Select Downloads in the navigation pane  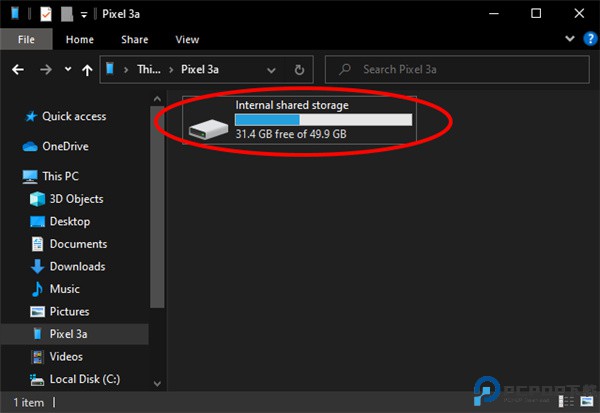click(x=77, y=266)
